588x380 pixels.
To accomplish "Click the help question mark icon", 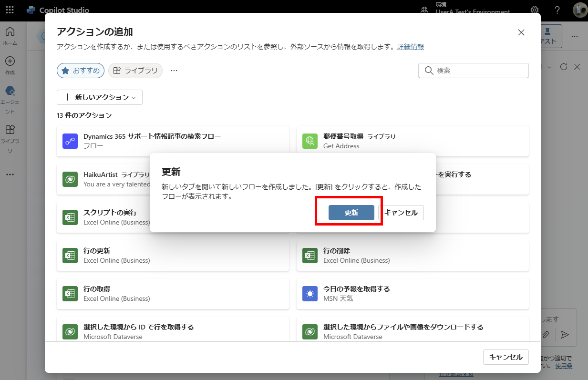I will 557,10.
